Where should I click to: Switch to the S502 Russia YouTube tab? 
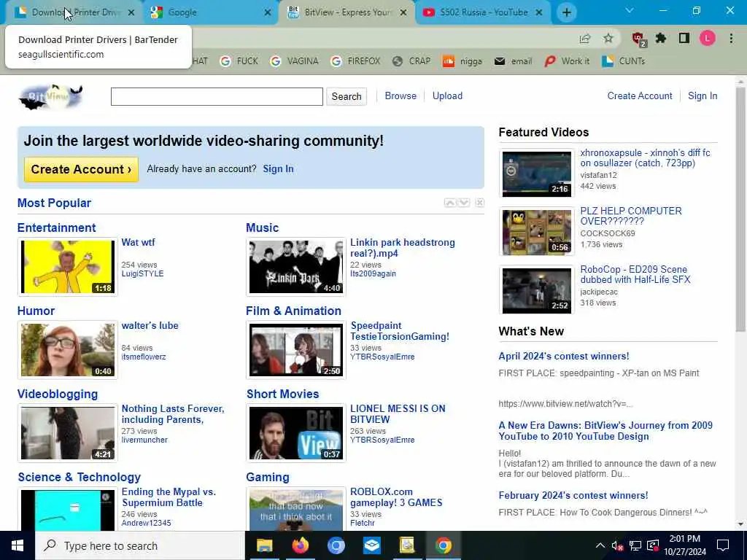point(484,12)
